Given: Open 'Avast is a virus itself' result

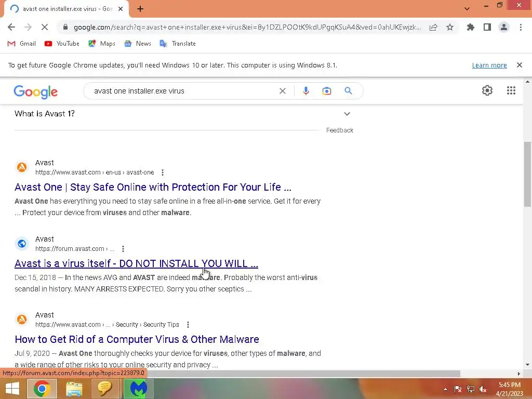Looking at the screenshot, I should [137, 263].
